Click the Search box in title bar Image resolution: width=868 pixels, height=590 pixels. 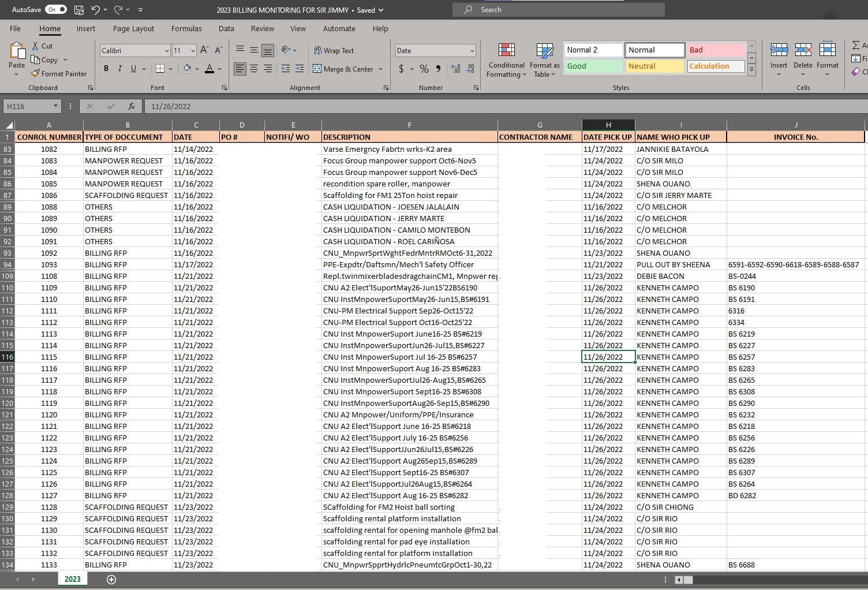[559, 10]
